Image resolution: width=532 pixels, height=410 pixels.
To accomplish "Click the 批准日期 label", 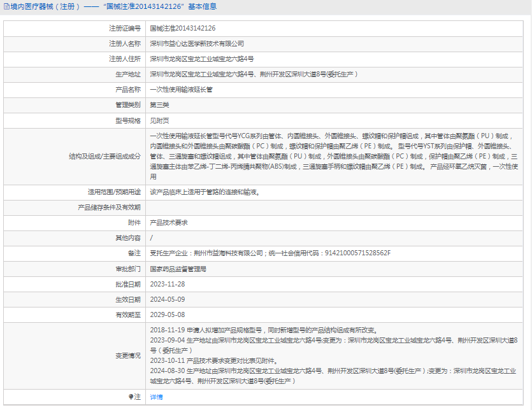I will pyautogui.click(x=128, y=284).
